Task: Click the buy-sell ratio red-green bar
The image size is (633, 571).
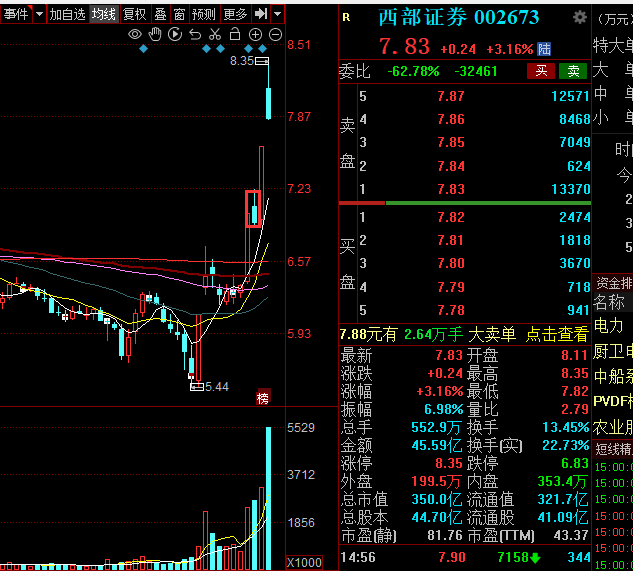Action: (465, 203)
